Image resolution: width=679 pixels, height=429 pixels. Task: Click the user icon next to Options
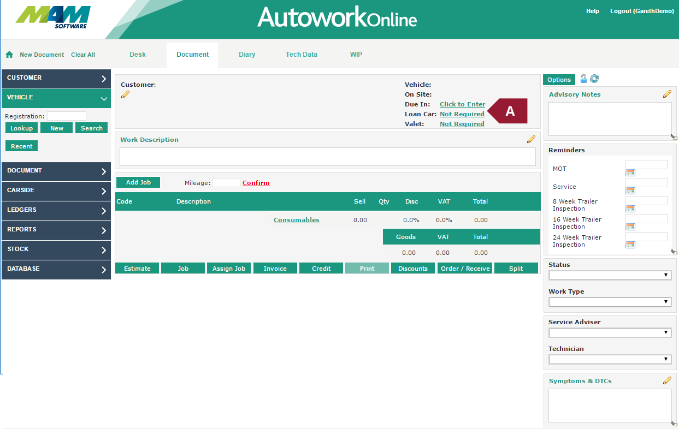pos(584,78)
